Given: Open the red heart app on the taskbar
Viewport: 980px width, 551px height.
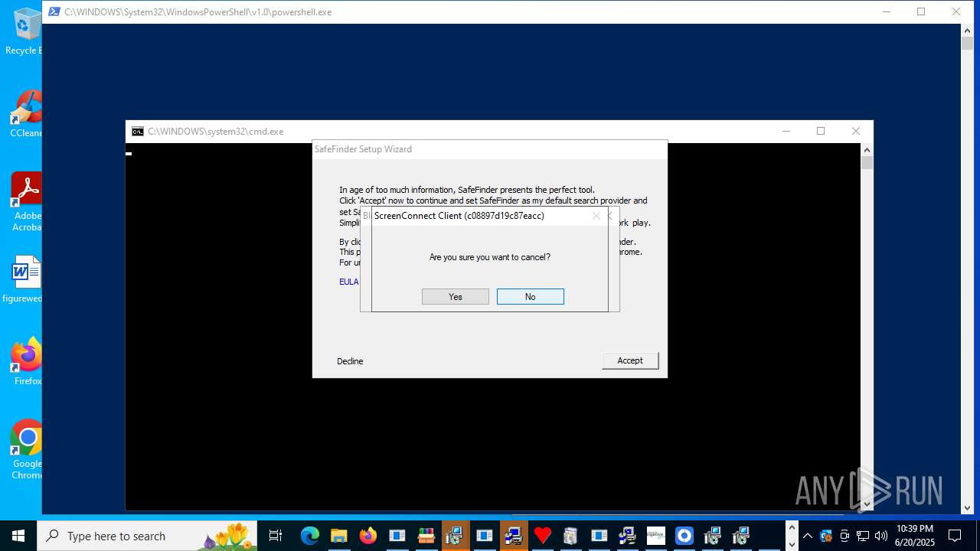Looking at the screenshot, I should click(542, 536).
